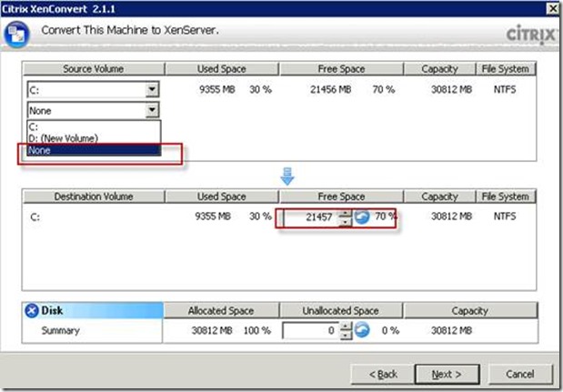Click the Next > button
563x392 pixels.
(447, 374)
